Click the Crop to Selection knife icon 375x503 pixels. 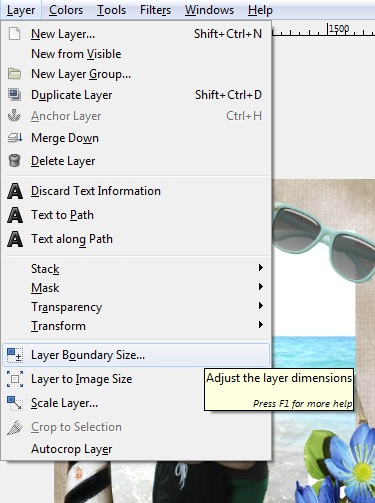click(15, 427)
